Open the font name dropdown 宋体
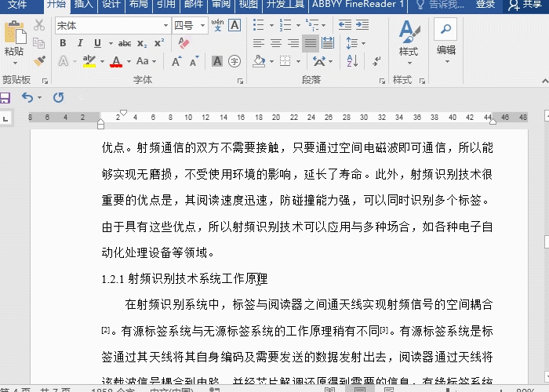The width and height of the screenshot is (549, 392). click(165, 26)
